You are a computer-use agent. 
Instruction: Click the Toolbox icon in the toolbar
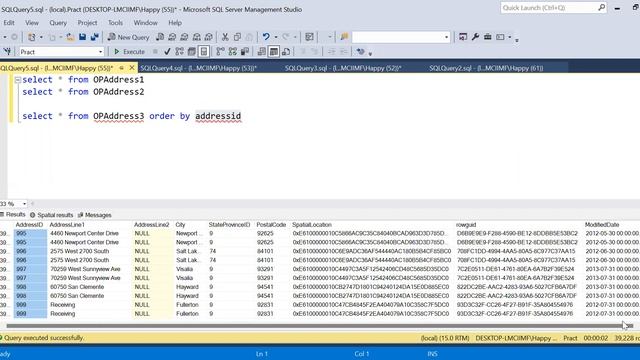tap(487, 37)
